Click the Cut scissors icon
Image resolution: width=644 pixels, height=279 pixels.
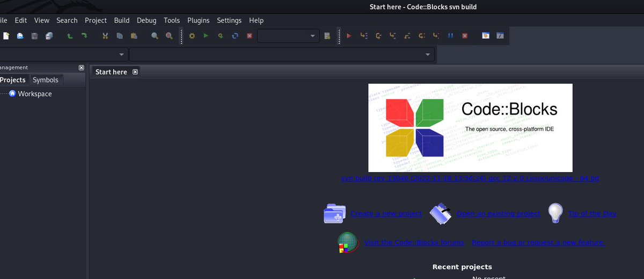point(105,36)
